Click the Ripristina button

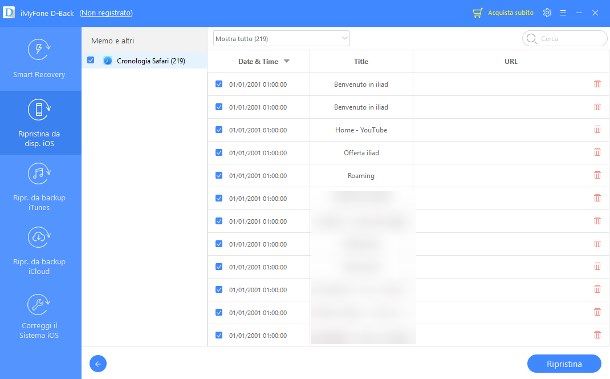pyautogui.click(x=564, y=364)
